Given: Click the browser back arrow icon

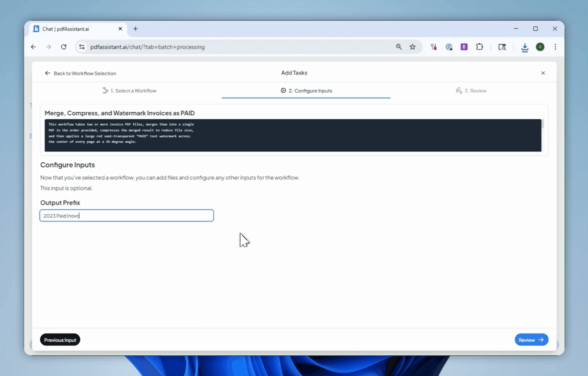Looking at the screenshot, I should 33,47.
